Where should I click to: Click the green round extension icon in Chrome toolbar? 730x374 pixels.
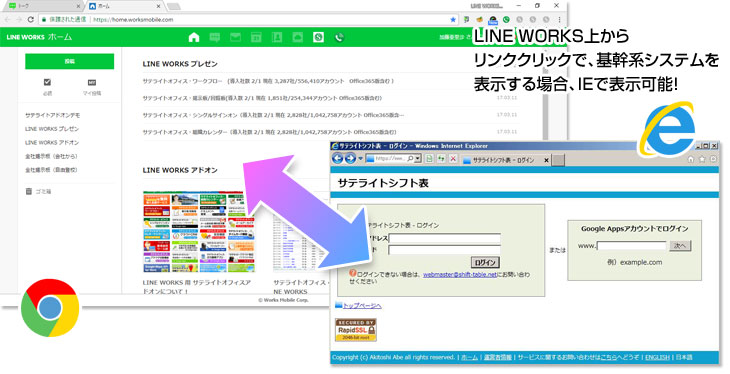point(506,20)
